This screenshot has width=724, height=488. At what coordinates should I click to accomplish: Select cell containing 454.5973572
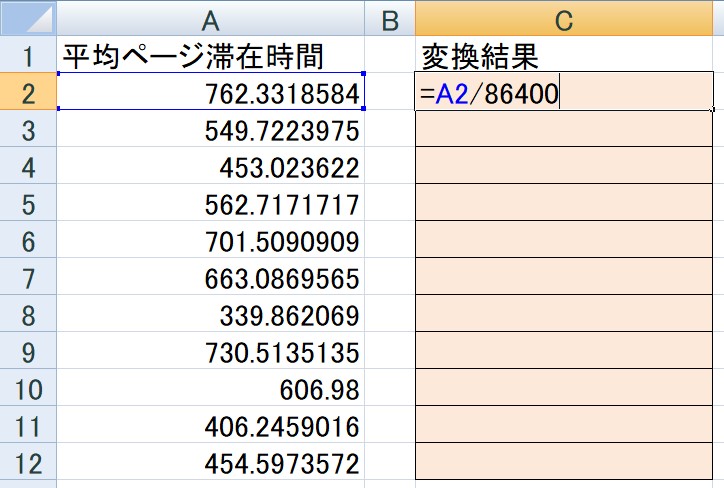pyautogui.click(x=210, y=464)
